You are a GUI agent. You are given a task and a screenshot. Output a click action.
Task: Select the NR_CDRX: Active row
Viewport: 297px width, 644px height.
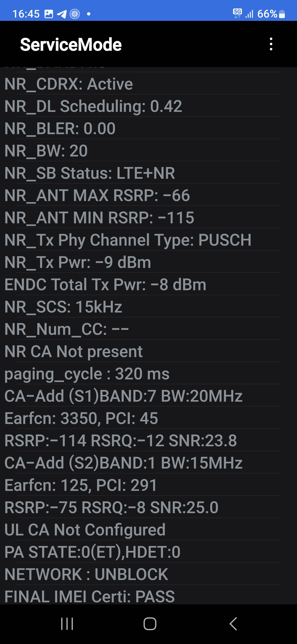(142, 84)
